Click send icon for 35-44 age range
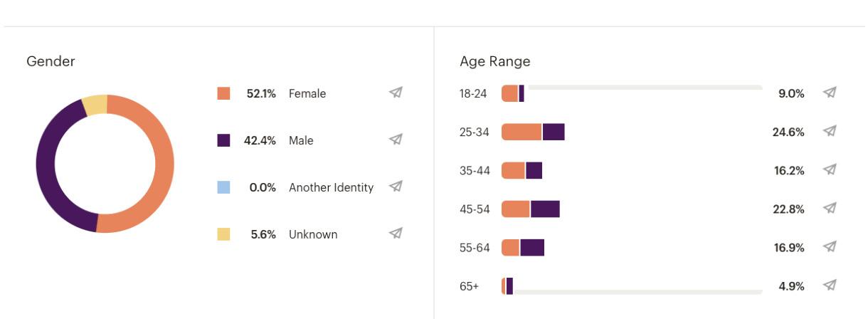The height and width of the screenshot is (319, 868). coord(829,170)
